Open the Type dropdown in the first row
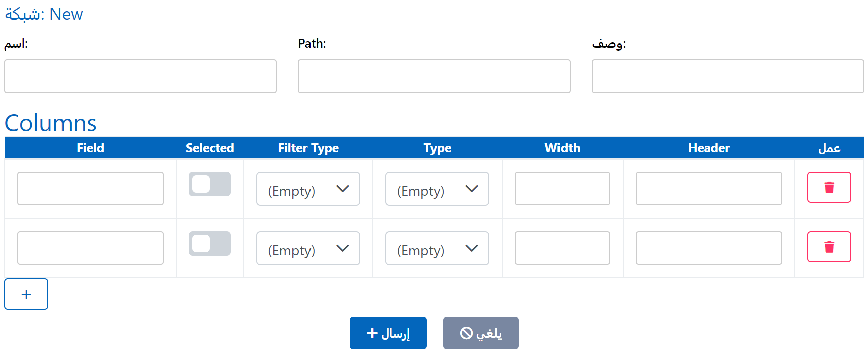This screenshot has height=356, width=868. coord(437,189)
